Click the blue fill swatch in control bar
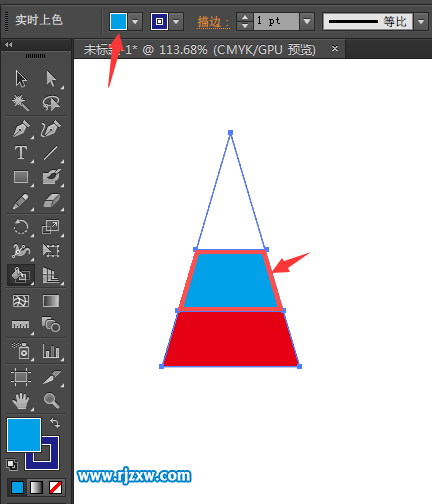432x504 pixels. point(118,22)
